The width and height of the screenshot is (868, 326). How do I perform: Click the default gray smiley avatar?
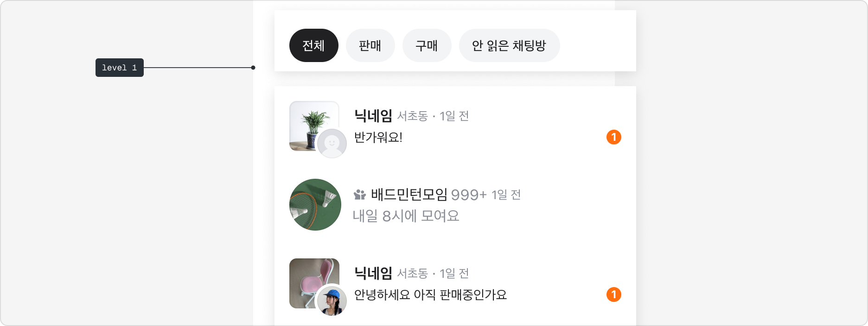point(332,144)
